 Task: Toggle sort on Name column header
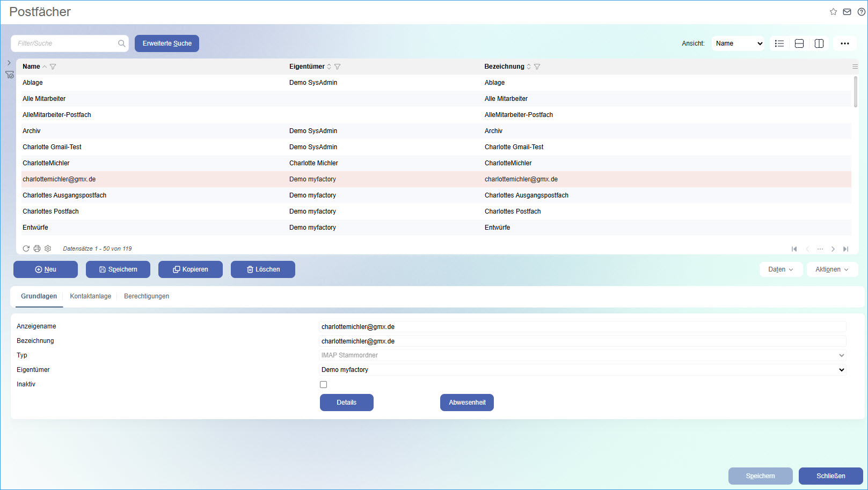click(32, 67)
